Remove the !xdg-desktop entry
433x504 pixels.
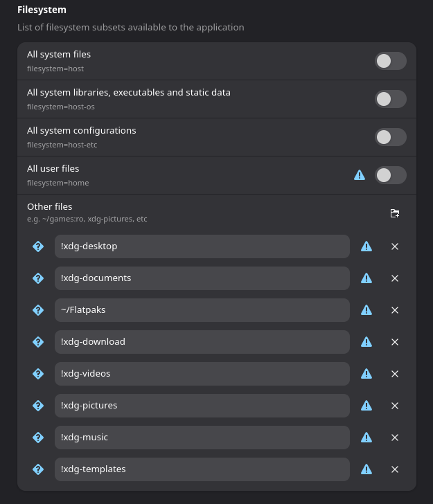pyautogui.click(x=395, y=246)
